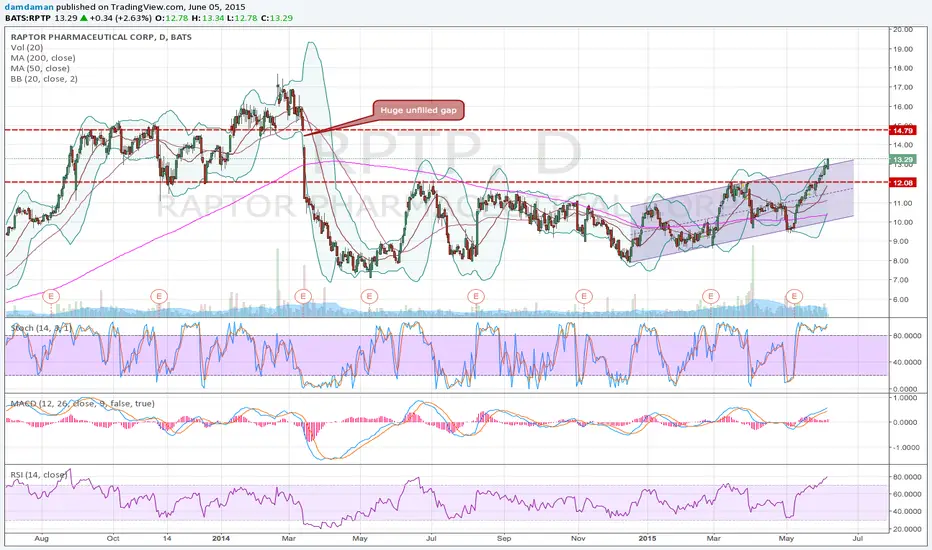Click the C:13.29 close value in header

[278, 18]
